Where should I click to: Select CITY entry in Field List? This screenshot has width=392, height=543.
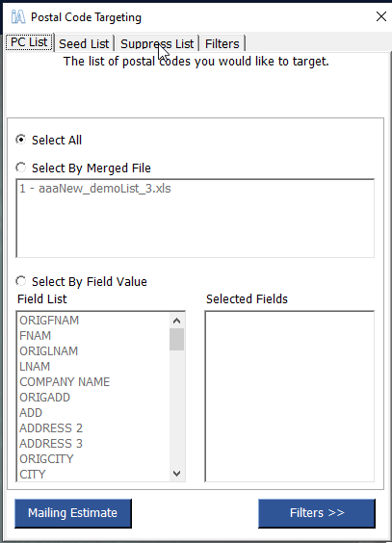tap(33, 474)
